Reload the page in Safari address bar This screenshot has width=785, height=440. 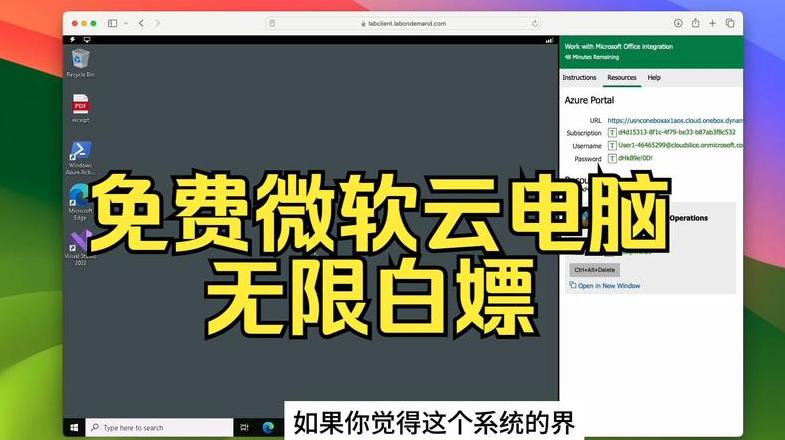coord(535,23)
